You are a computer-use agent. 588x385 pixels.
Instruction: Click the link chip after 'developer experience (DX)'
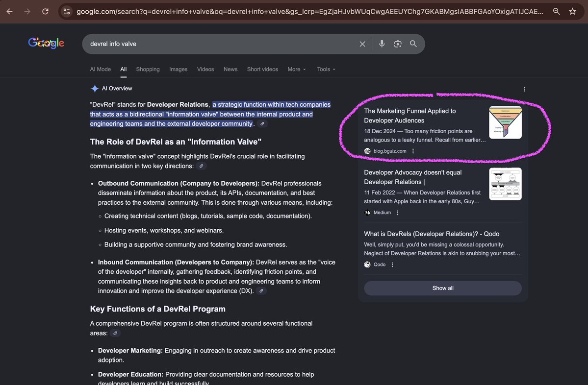(261, 291)
